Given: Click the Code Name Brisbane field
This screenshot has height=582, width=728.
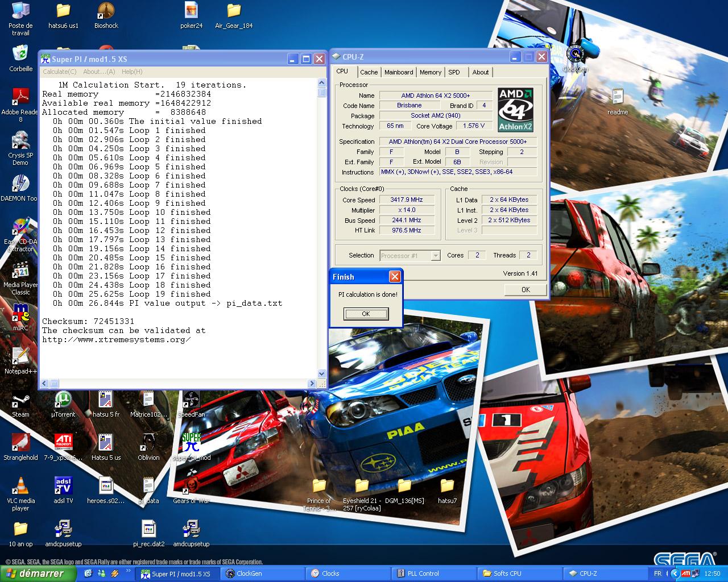Looking at the screenshot, I should (x=409, y=105).
